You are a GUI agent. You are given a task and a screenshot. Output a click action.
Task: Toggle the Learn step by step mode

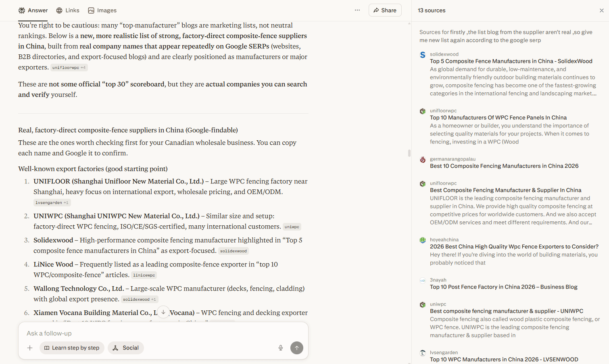tap(72, 348)
